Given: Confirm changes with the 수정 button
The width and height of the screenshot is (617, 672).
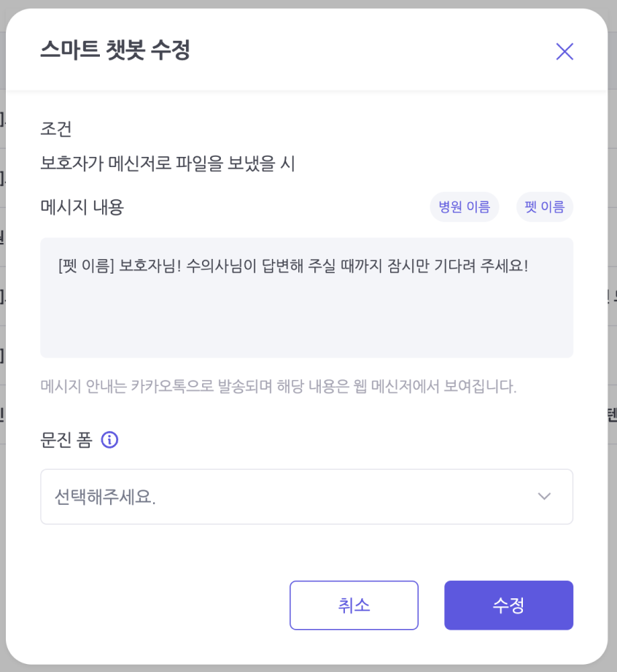Looking at the screenshot, I should pos(508,605).
